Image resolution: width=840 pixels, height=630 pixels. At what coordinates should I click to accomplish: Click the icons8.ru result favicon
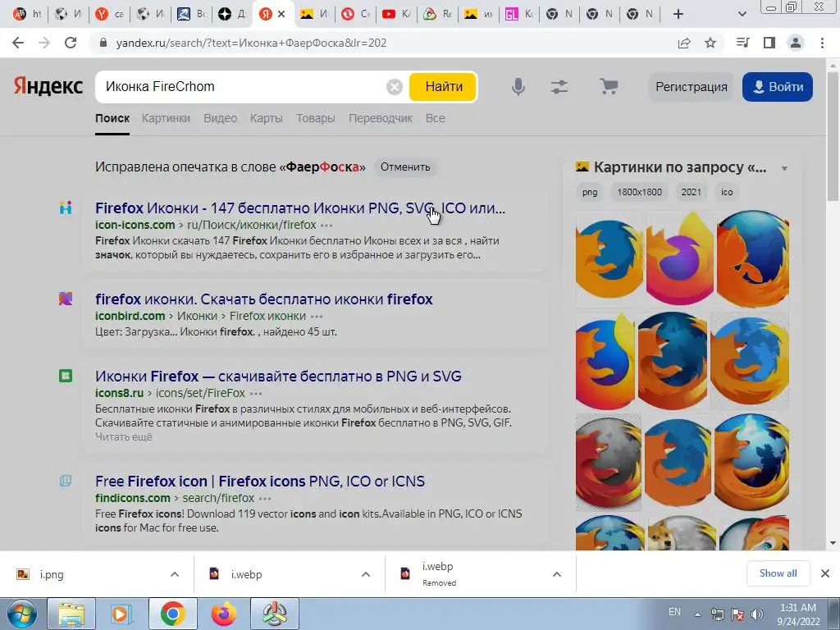point(66,376)
